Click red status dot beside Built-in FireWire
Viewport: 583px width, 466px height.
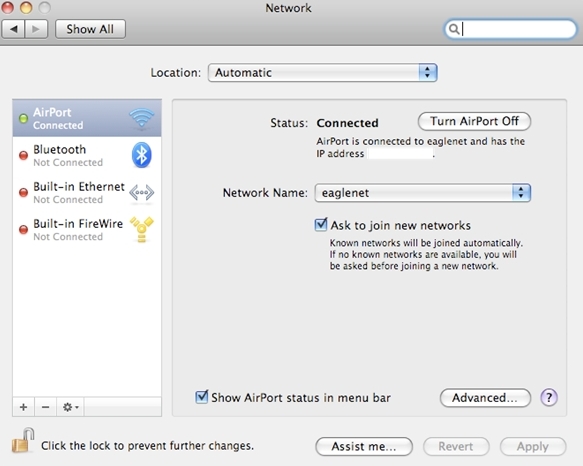23,229
